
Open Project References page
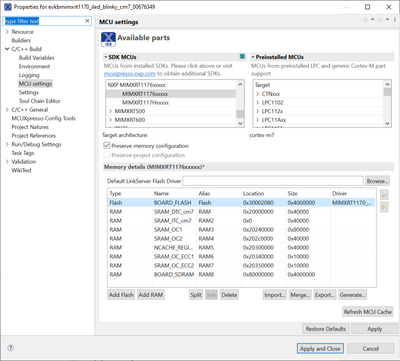[x=34, y=136]
